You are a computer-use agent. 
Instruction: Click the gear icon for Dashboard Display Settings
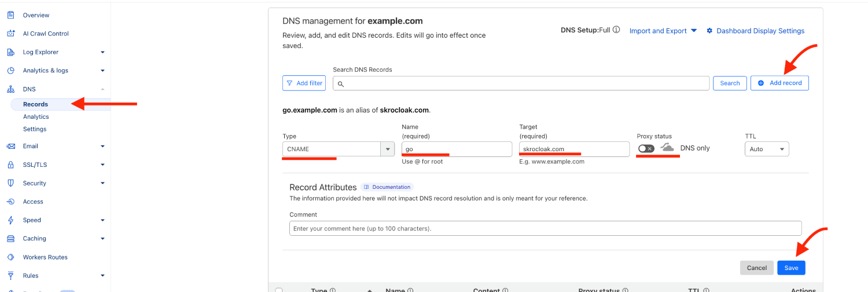[x=709, y=31]
